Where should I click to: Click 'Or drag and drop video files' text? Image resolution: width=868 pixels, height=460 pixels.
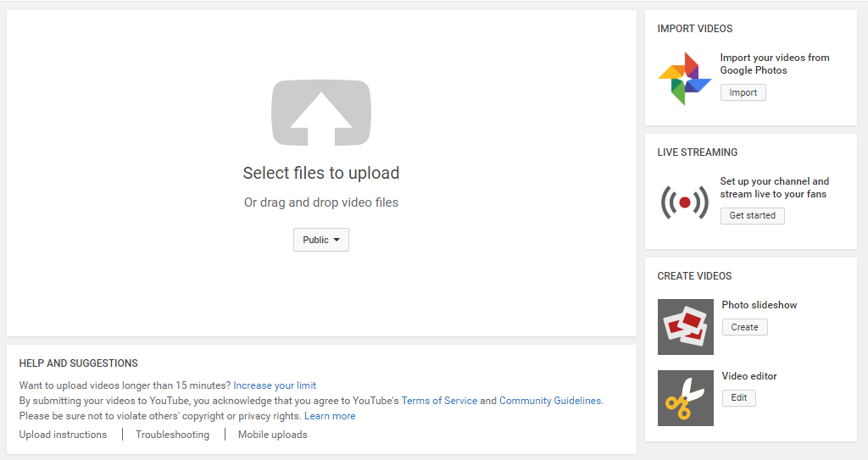click(321, 202)
